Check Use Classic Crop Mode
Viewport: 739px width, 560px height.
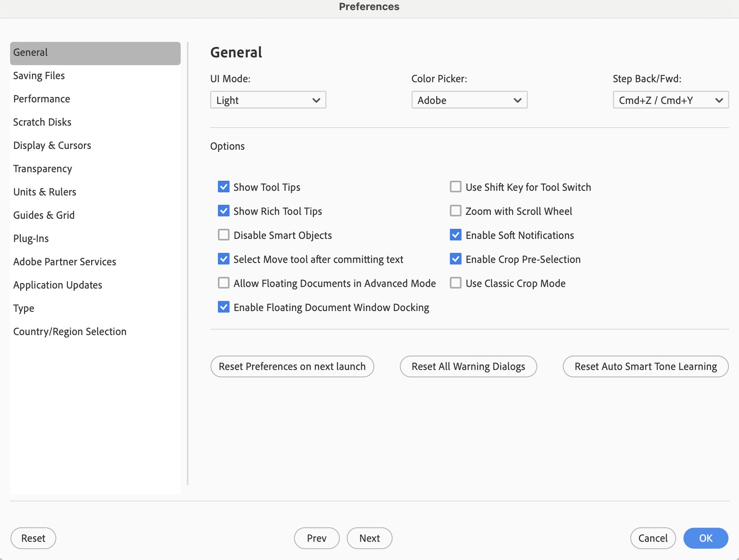pos(456,283)
